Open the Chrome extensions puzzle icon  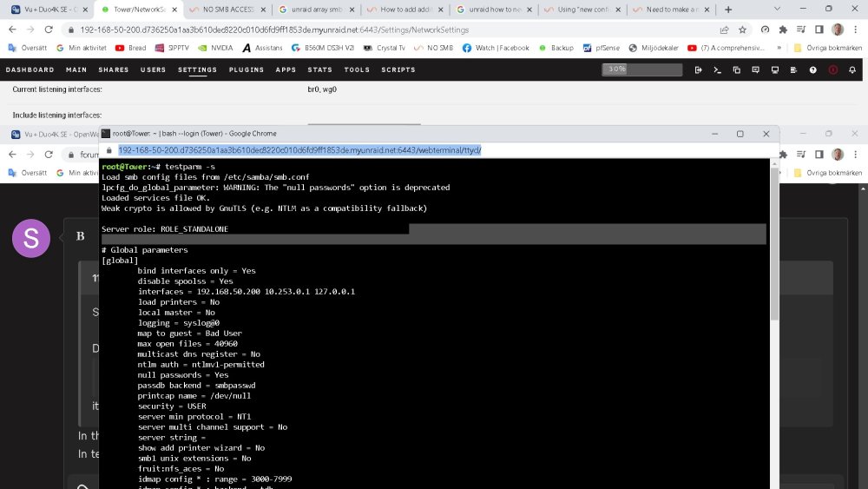(783, 30)
